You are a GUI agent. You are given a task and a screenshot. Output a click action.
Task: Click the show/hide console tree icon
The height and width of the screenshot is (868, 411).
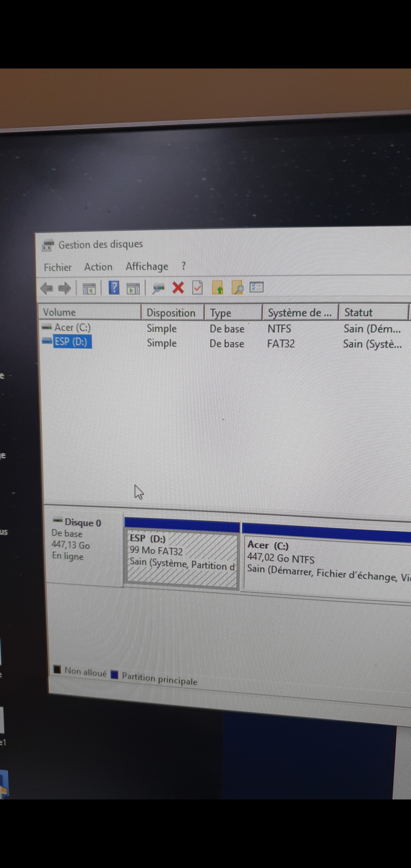(x=89, y=289)
